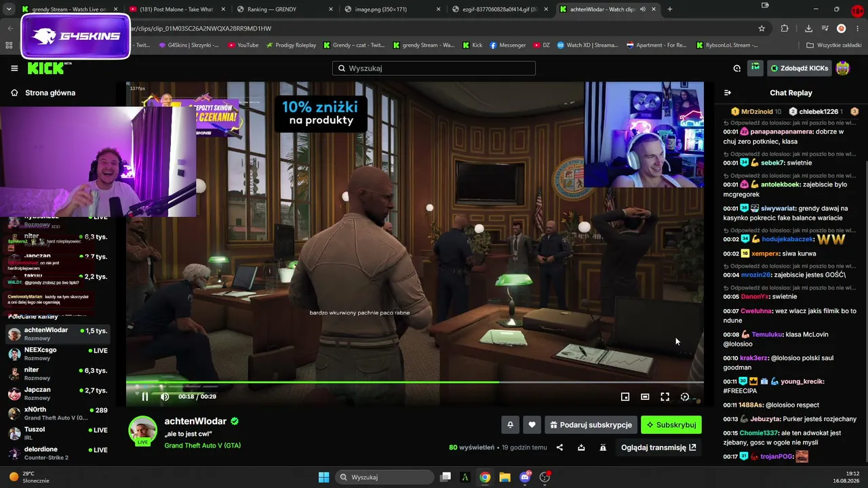868x488 pixels.
Task: Open delordione channel in sidebar
Action: (x=58, y=453)
